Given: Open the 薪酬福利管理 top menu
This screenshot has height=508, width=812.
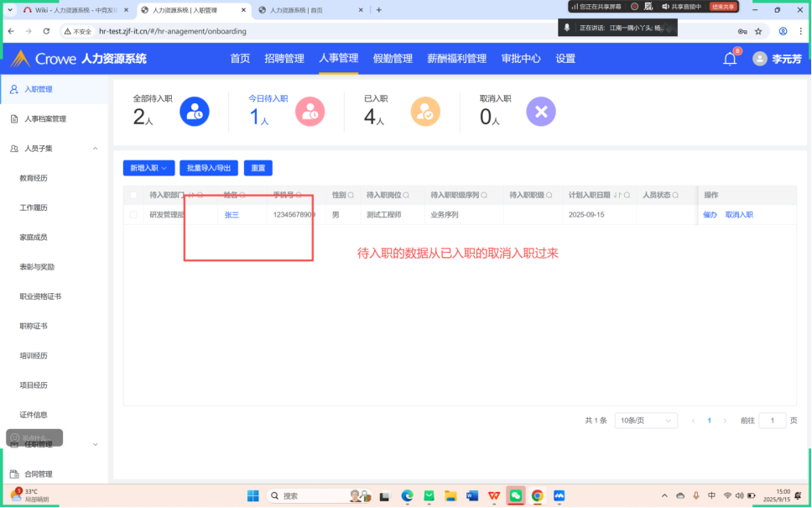Looking at the screenshot, I should click(456, 59).
